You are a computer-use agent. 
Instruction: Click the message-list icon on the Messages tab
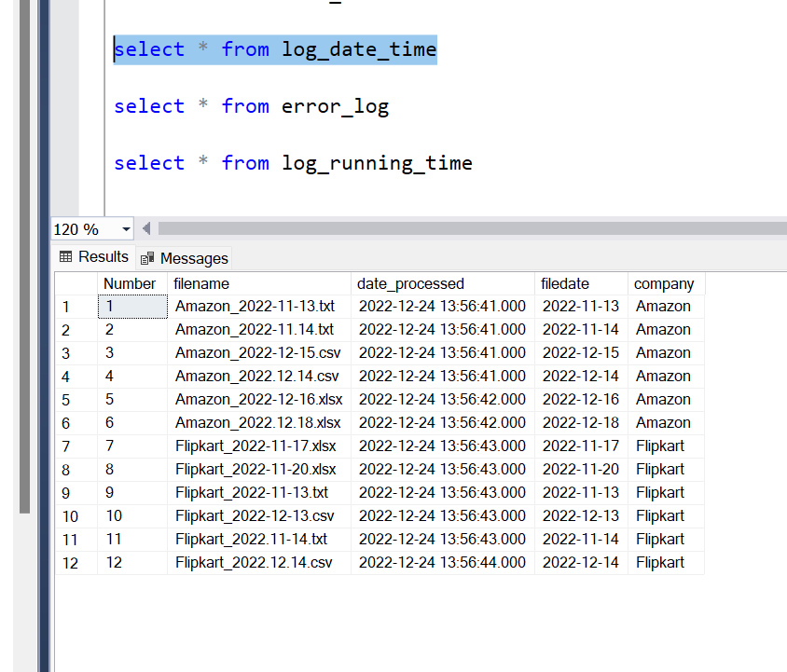click(x=147, y=258)
